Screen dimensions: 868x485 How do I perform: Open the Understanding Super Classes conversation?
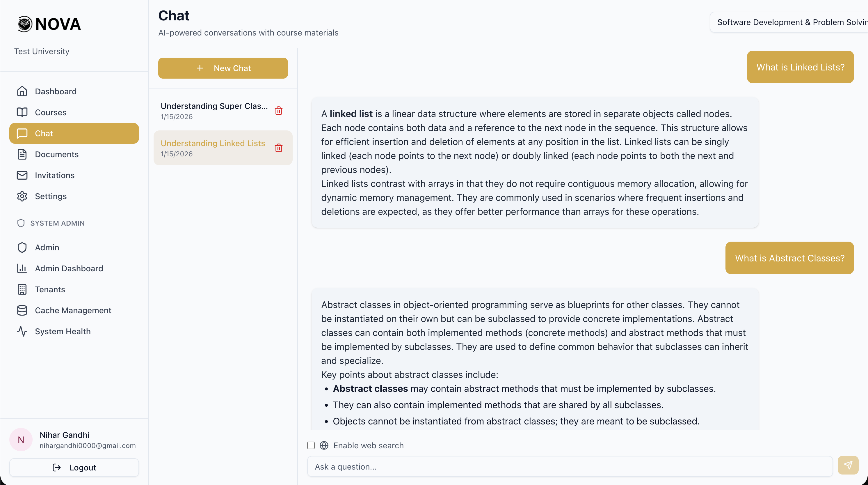[214, 111]
